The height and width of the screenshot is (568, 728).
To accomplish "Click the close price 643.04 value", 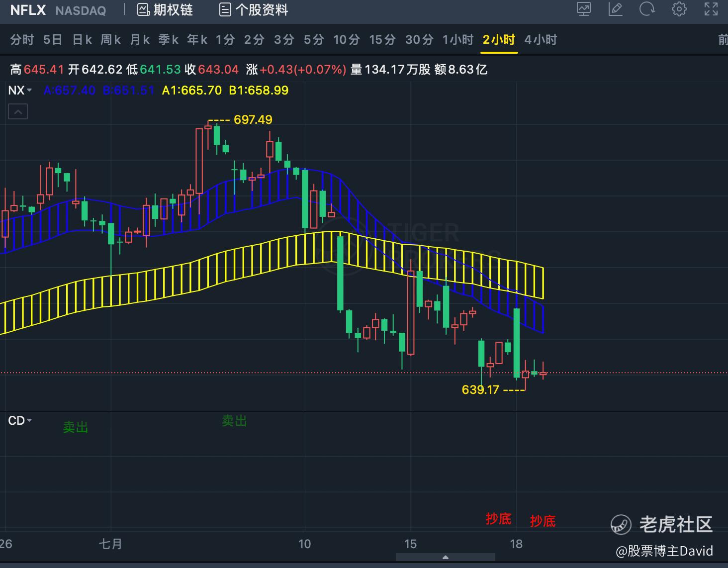I will 218,70.
